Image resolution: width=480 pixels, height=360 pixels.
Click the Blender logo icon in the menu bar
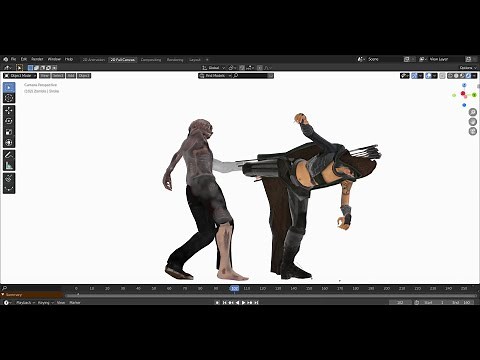[x=6, y=59]
